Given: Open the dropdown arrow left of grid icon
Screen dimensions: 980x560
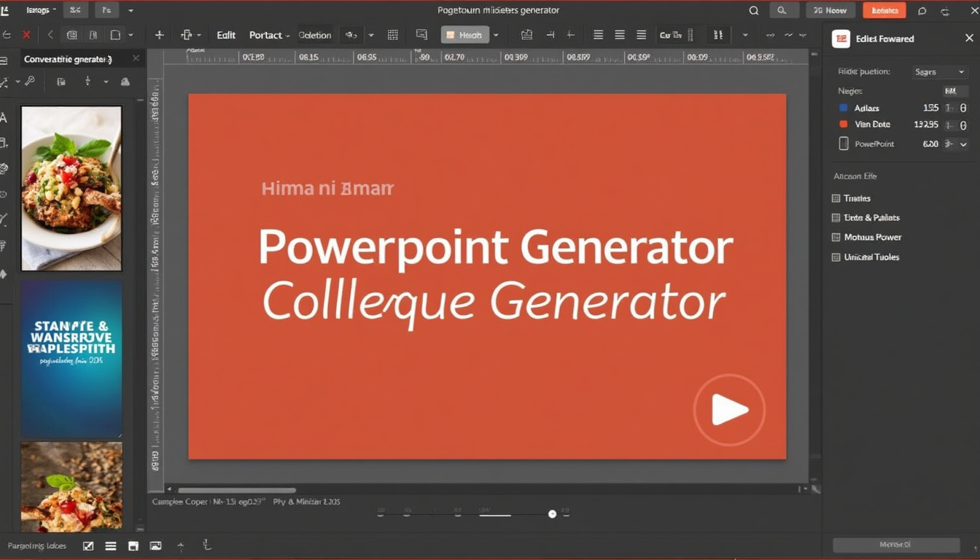Looking at the screenshot, I should [x=371, y=35].
